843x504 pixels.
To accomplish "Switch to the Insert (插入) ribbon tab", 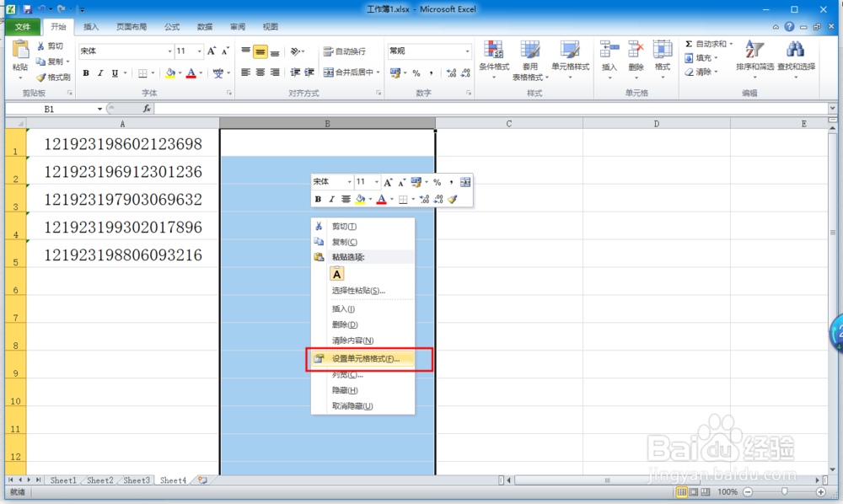I will tap(91, 27).
